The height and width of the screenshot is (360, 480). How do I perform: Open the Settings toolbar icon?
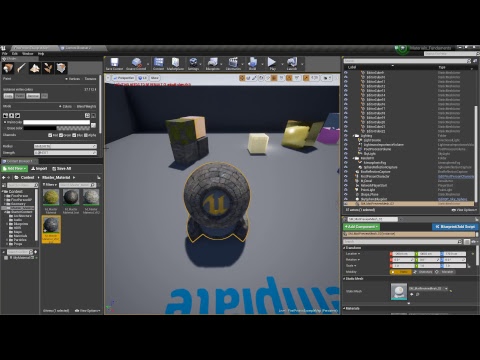click(x=193, y=64)
